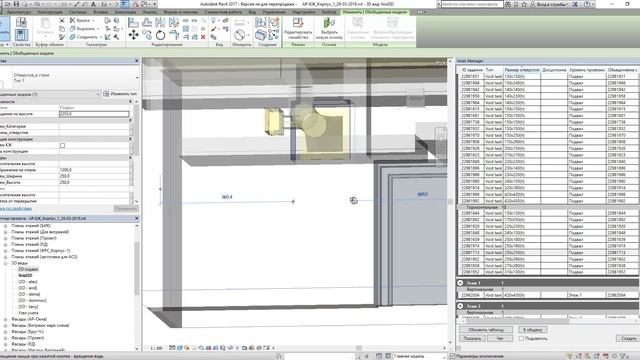Screen dimensions: 640x360
Task: Click the view scale 1:100 in view control bar
Action: [x=156, y=348]
